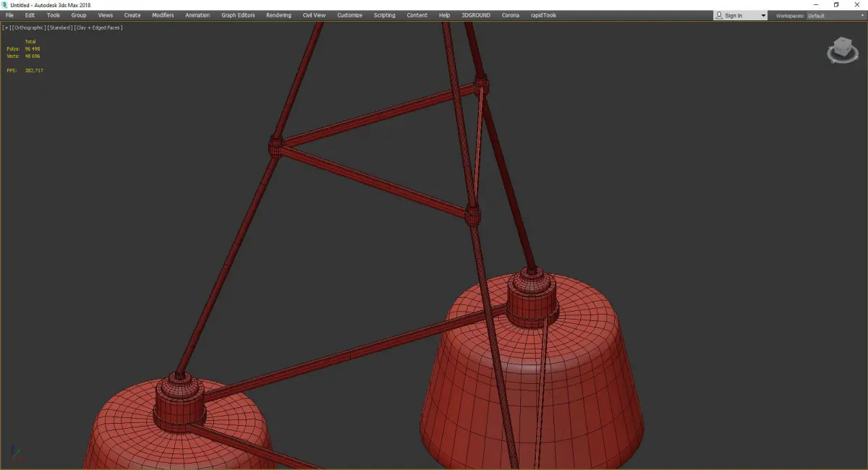
Task: Open the Workspaces Default dropdown
Action: tap(835, 15)
